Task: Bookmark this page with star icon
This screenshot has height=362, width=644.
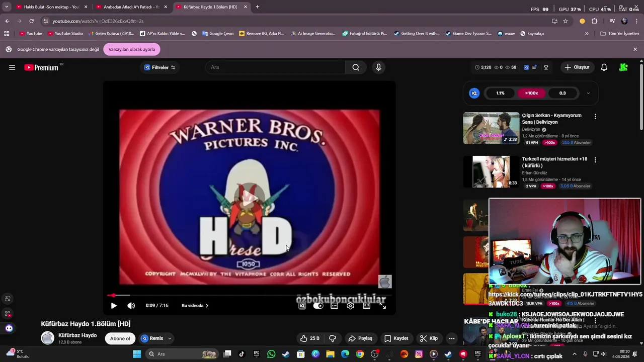Action: pos(566,21)
